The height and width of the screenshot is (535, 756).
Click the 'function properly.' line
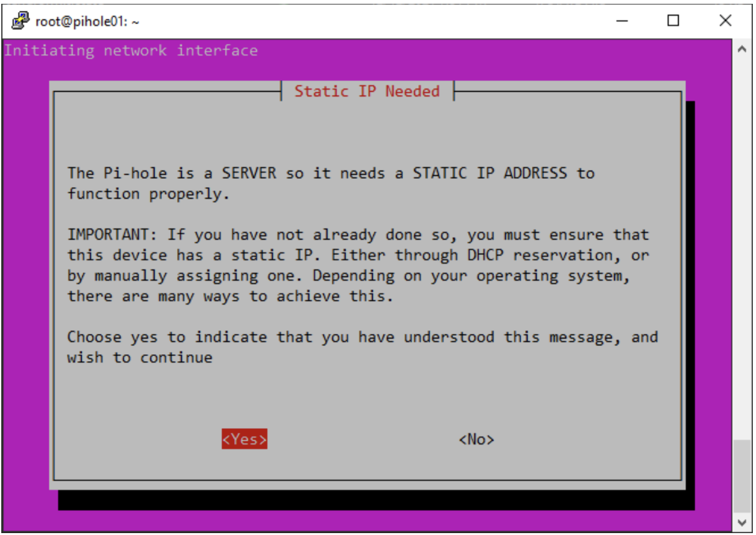coord(149,194)
